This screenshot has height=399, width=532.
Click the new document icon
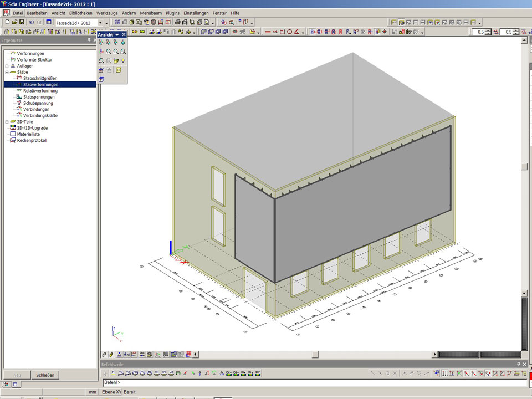tap(7, 22)
